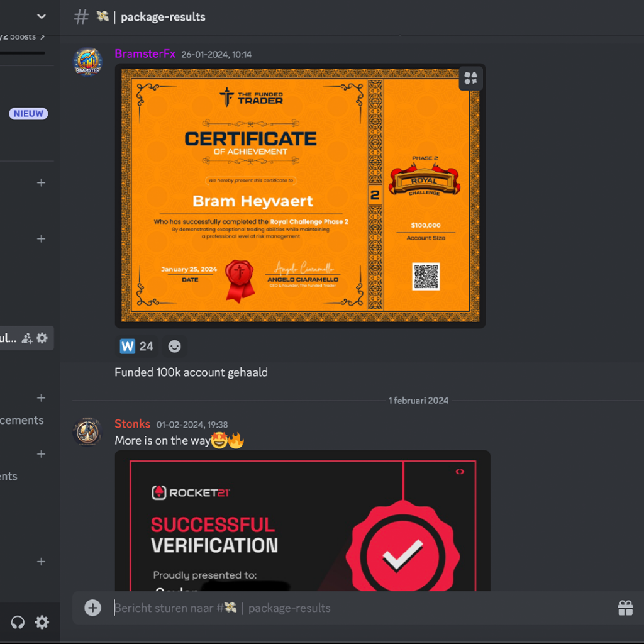Click the invite people icon on selected channel
Image resolution: width=644 pixels, height=644 pixels.
[x=27, y=338]
